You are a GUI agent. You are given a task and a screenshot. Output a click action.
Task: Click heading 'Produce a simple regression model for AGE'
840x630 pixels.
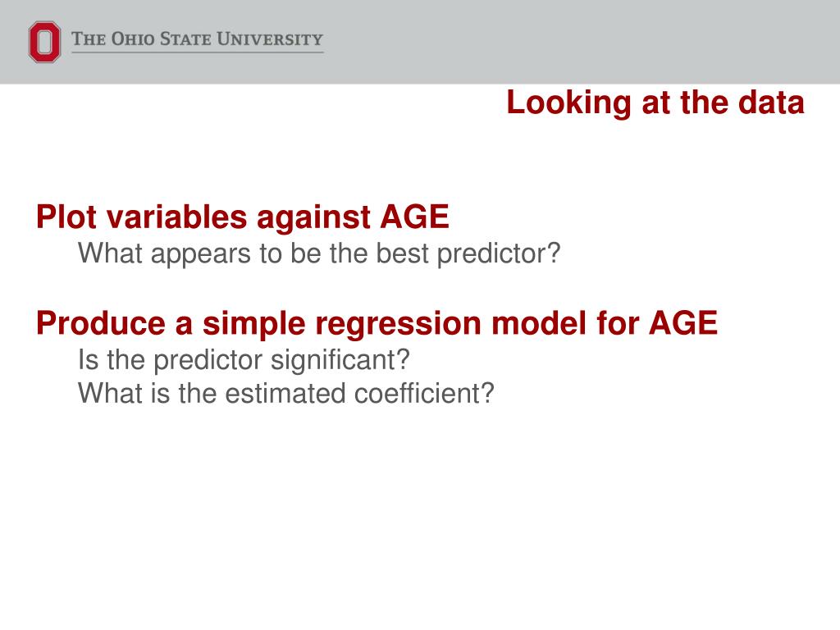click(x=377, y=323)
